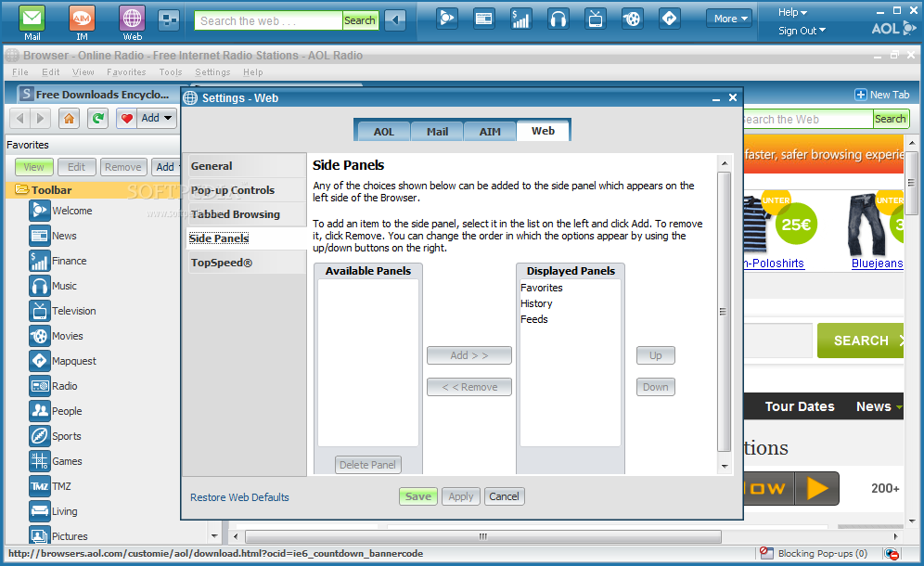
Task: Open the Tools menu
Action: pos(171,72)
